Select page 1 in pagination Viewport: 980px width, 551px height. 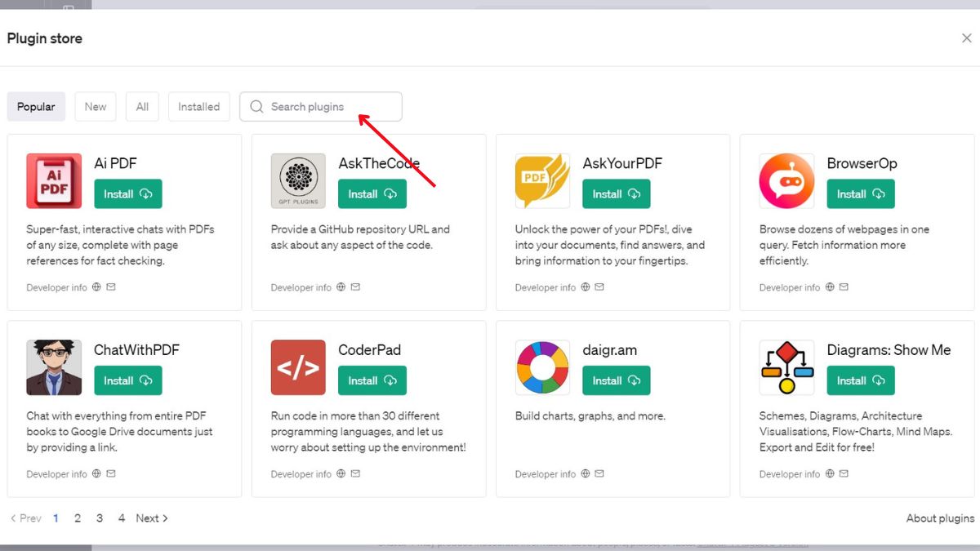point(56,518)
